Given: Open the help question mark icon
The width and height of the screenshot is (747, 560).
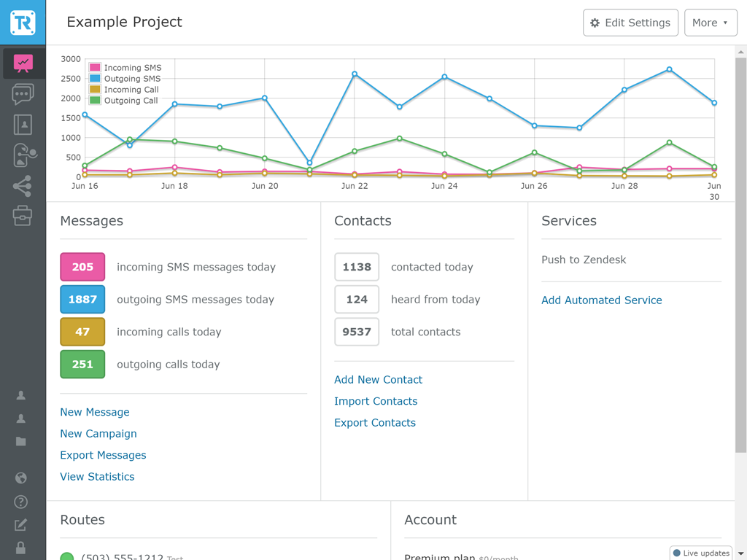Looking at the screenshot, I should coord(21,502).
